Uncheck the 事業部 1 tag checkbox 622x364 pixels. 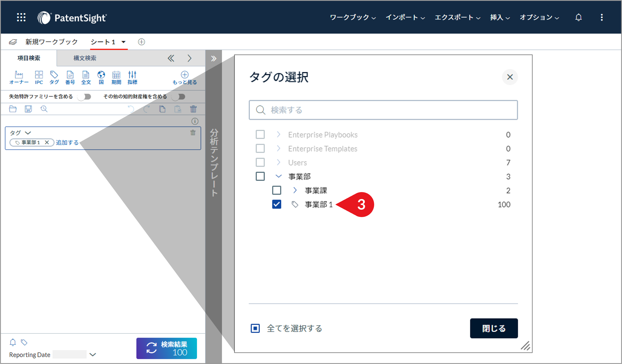tap(276, 204)
